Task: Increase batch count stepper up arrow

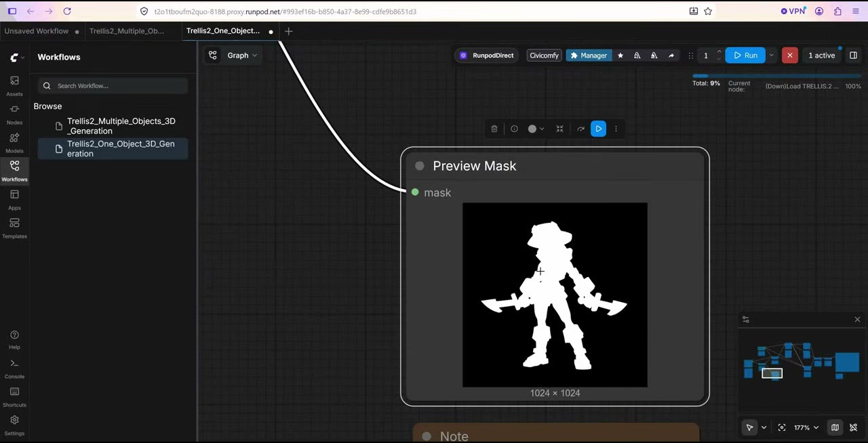Action: pyautogui.click(x=719, y=51)
